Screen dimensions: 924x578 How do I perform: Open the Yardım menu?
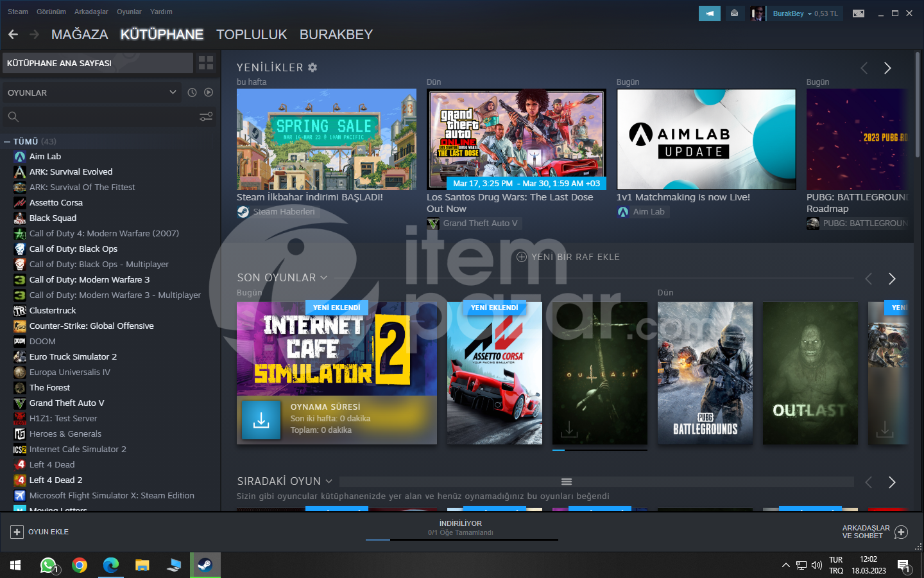161,12
